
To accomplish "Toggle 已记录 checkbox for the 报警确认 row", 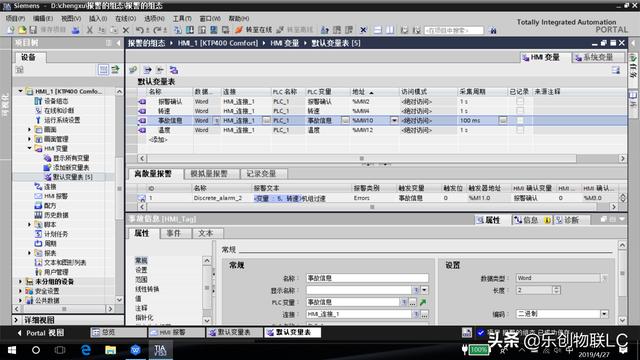I will tap(520, 101).
